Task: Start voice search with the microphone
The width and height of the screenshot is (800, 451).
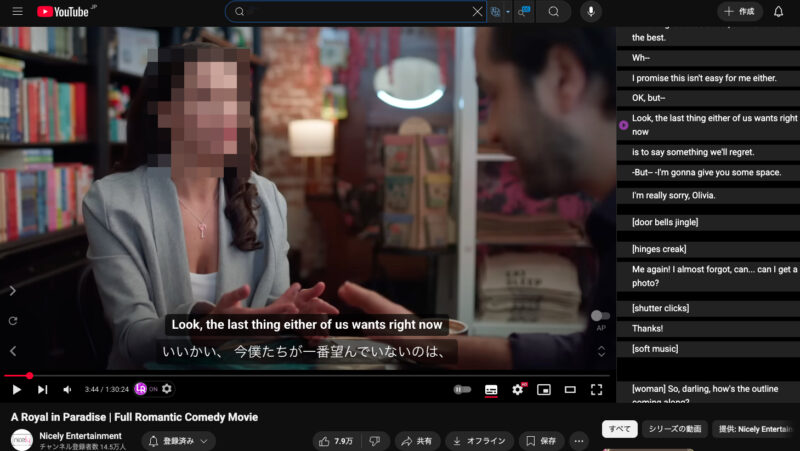Action: [591, 11]
